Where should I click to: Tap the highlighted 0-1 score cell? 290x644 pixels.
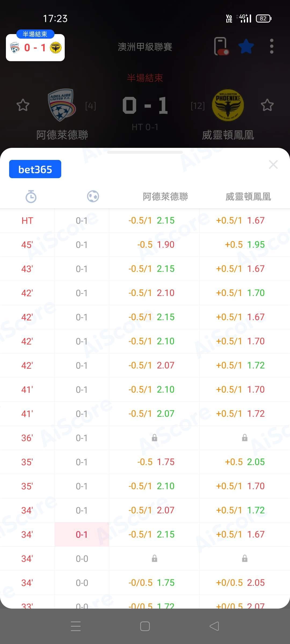click(x=82, y=535)
